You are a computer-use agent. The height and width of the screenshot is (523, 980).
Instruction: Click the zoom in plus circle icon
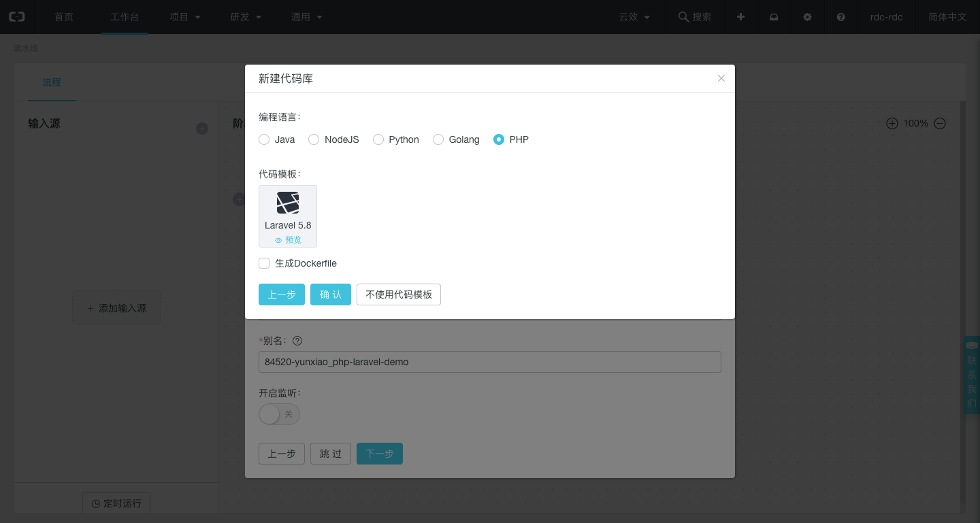point(892,123)
